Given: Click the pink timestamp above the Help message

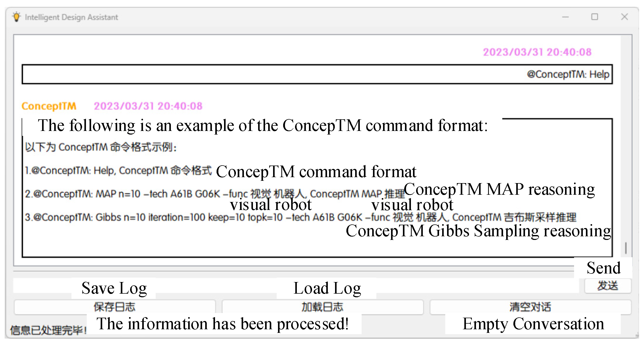Looking at the screenshot, I should pos(537,52).
